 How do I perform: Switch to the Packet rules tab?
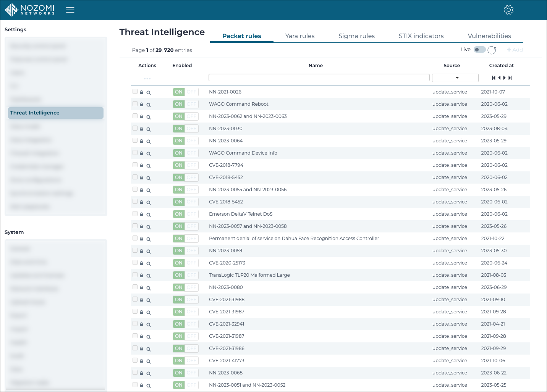pos(242,36)
